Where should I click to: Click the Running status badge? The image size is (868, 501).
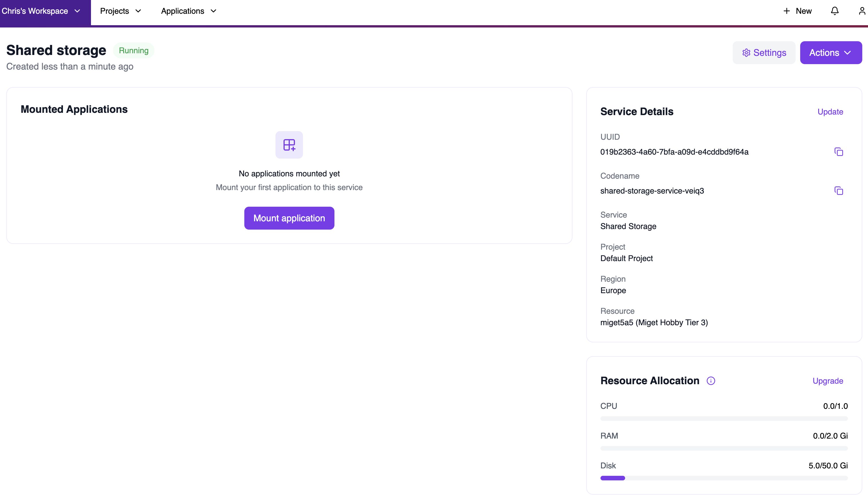[133, 51]
